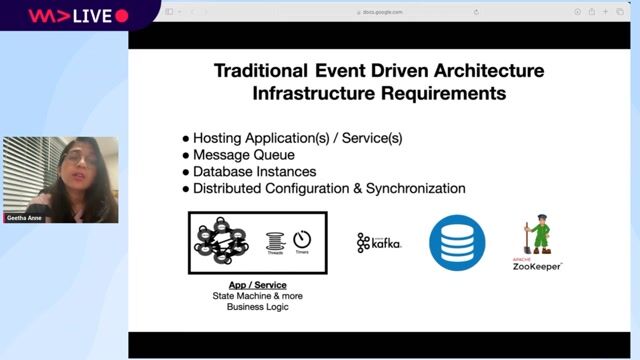Click the Timers clock icon
The image size is (640, 360).
[302, 242]
